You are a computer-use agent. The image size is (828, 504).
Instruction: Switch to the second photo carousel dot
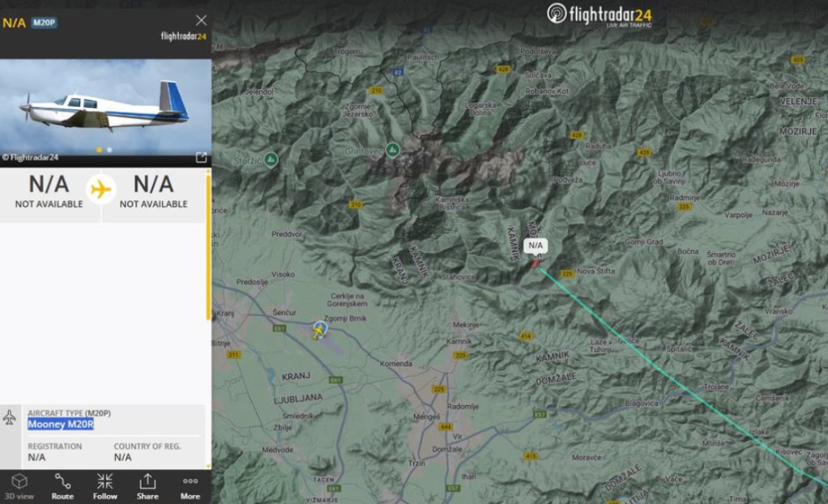click(109, 150)
